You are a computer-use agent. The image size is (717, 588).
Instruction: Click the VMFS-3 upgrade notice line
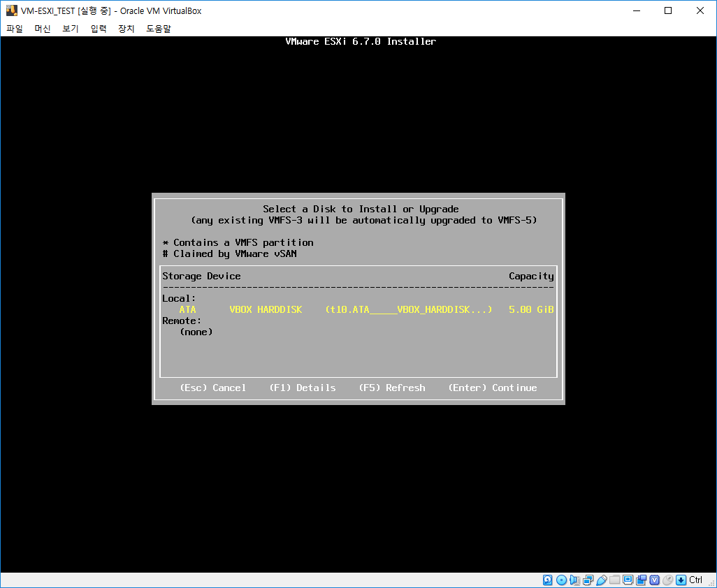[364, 220]
